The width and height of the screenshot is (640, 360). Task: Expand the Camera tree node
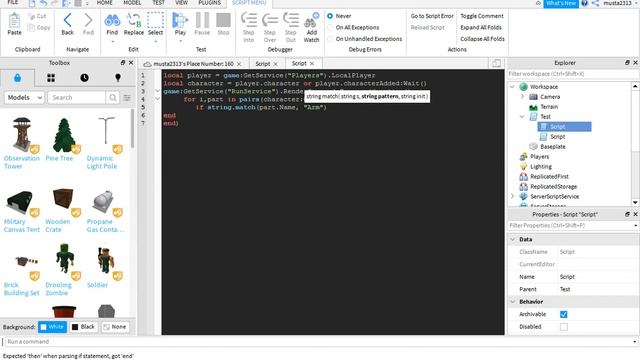(522, 97)
